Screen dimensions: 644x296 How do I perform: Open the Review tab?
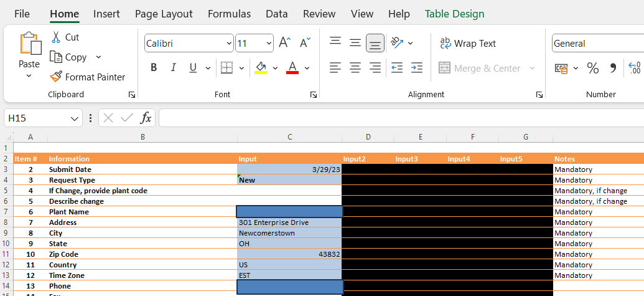point(319,14)
